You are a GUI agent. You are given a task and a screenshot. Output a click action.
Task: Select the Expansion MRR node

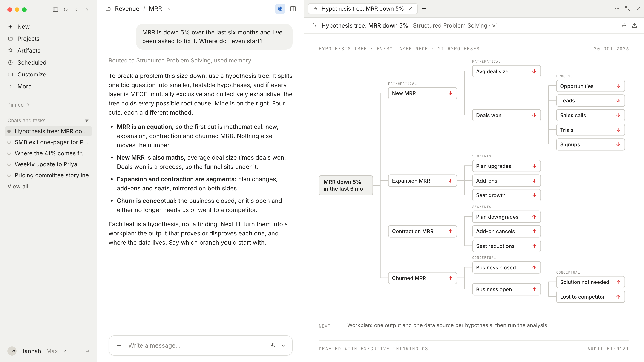tap(422, 181)
